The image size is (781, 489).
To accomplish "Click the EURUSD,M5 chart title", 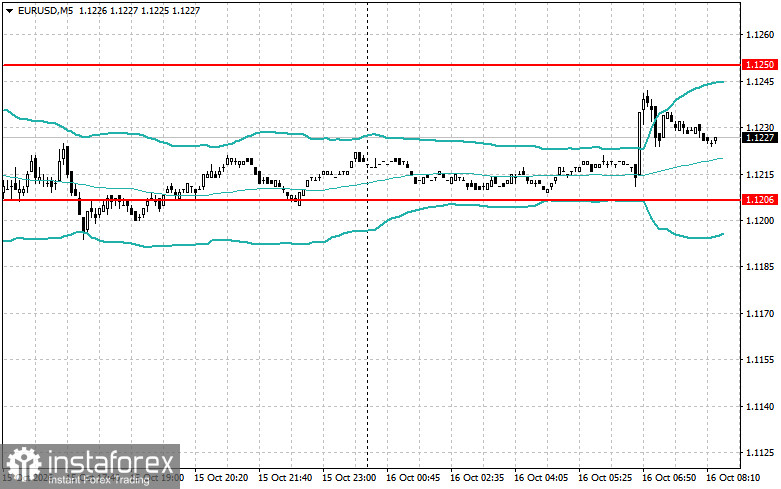I will point(45,10).
